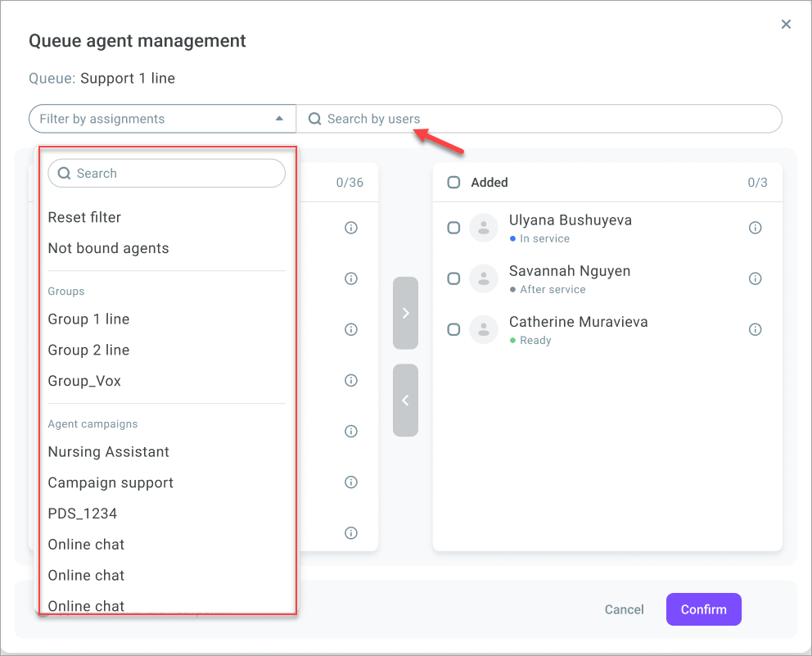Image resolution: width=812 pixels, height=656 pixels.
Task: Click the topmost info icon in the left agents list
Action: coord(351,228)
